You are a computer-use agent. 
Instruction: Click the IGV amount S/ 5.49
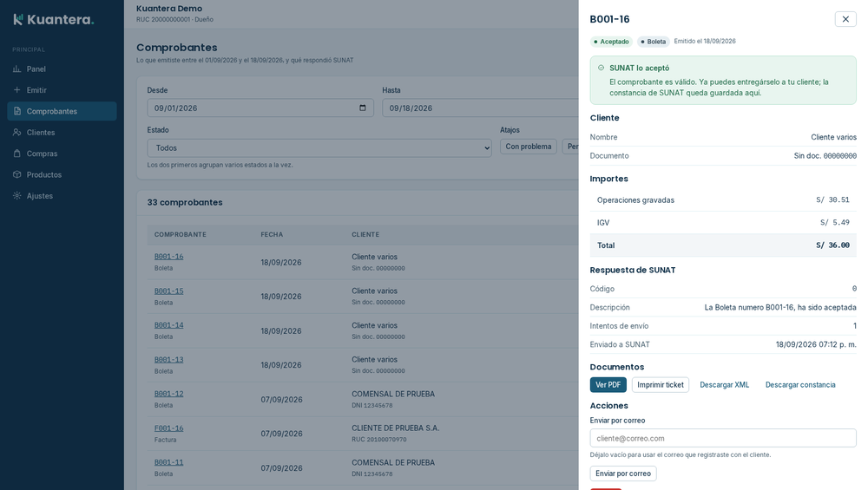point(835,222)
